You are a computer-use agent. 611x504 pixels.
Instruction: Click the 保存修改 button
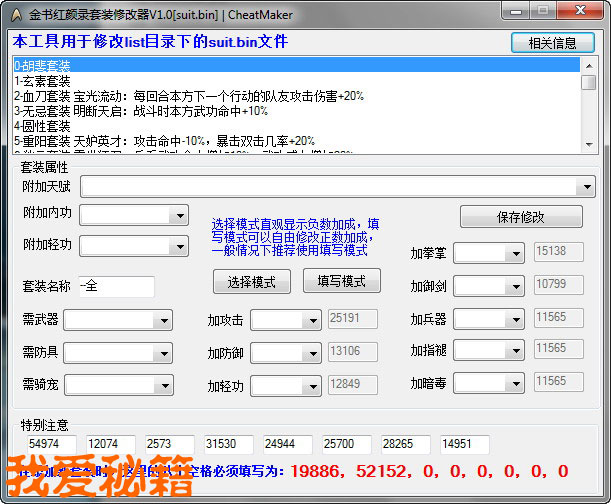(x=520, y=217)
